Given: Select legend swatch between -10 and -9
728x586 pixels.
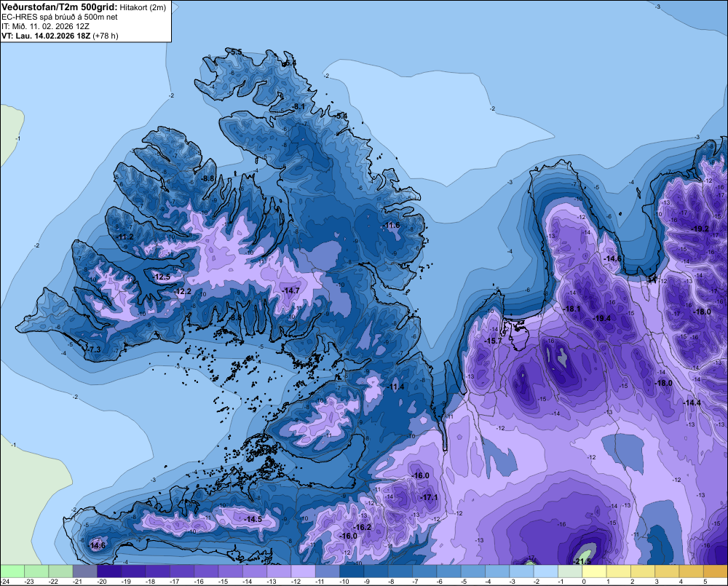Looking at the screenshot, I should 352,571.
